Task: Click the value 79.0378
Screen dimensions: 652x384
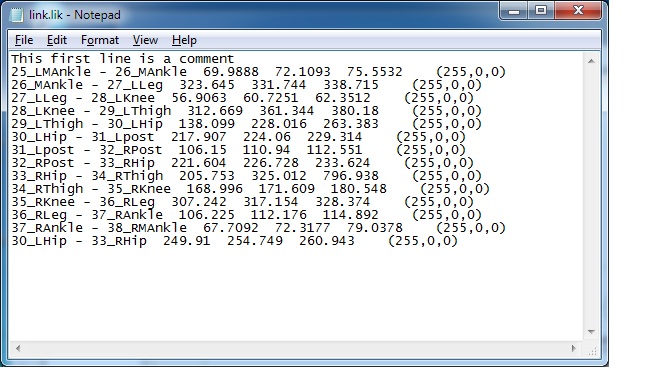Action: coord(375,228)
